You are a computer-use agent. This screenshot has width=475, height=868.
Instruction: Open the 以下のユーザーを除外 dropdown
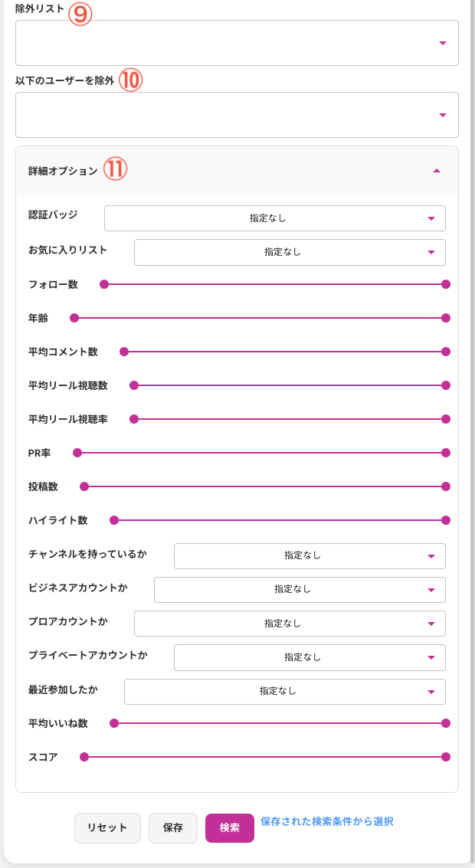[237, 115]
